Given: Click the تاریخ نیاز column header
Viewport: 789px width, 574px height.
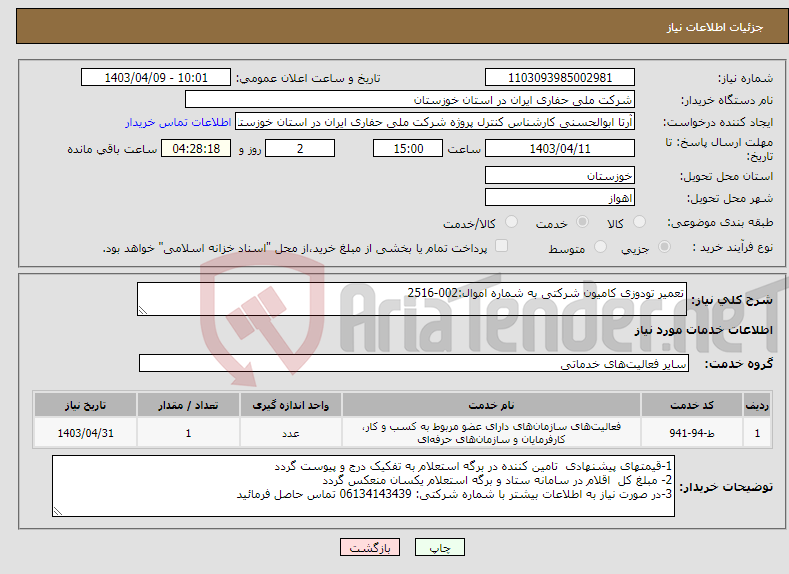Looking at the screenshot, I should [x=86, y=405].
